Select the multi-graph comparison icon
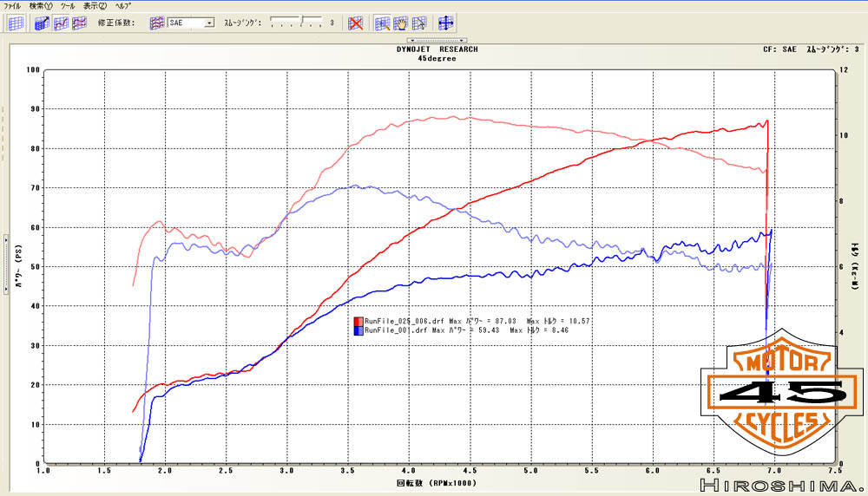Viewport: 868px width, 496px height. point(79,23)
